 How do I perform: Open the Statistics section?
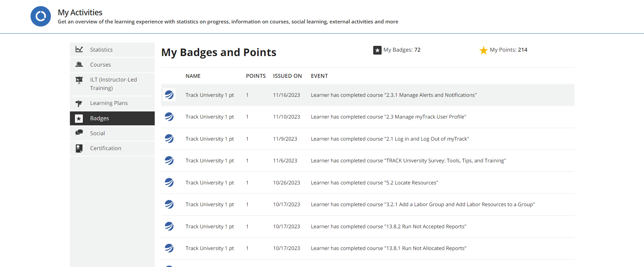pyautogui.click(x=112, y=50)
